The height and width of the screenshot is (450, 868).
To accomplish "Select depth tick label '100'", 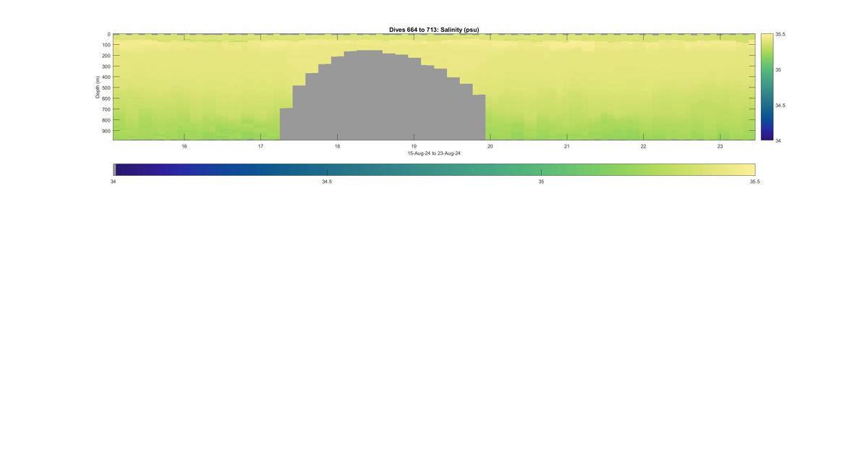I will tap(106, 45).
